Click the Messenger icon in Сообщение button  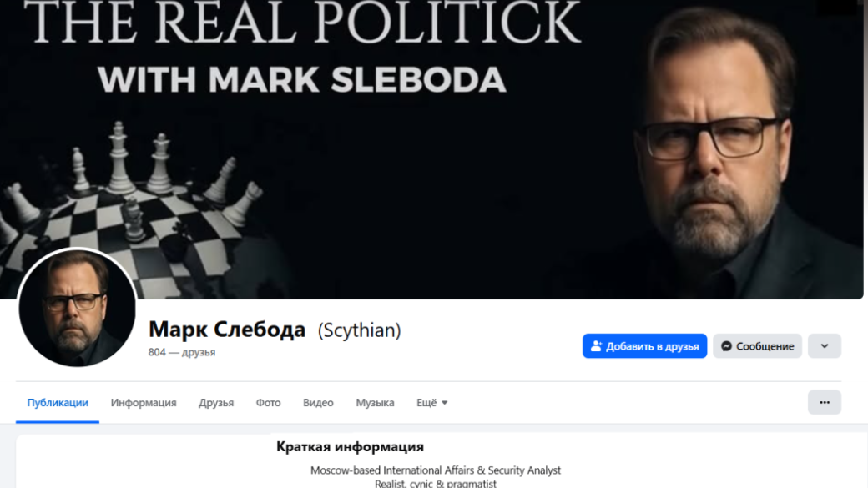[726, 346]
